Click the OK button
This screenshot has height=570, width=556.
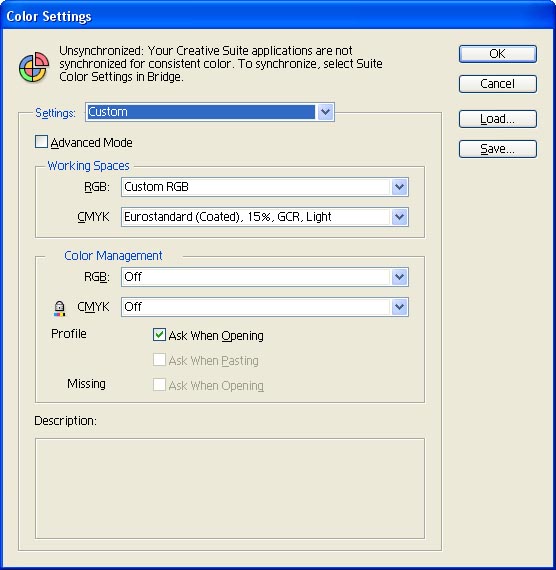(497, 54)
